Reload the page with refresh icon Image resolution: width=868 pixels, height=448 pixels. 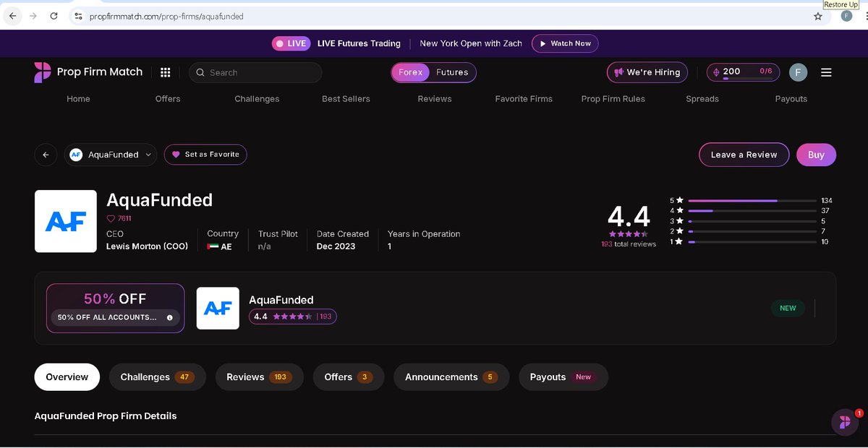54,16
